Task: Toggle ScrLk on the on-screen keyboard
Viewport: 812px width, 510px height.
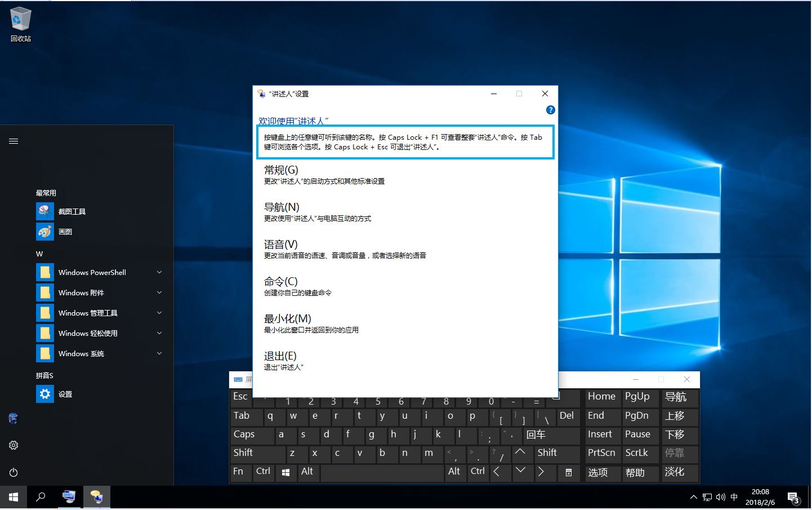Action: pyautogui.click(x=638, y=453)
